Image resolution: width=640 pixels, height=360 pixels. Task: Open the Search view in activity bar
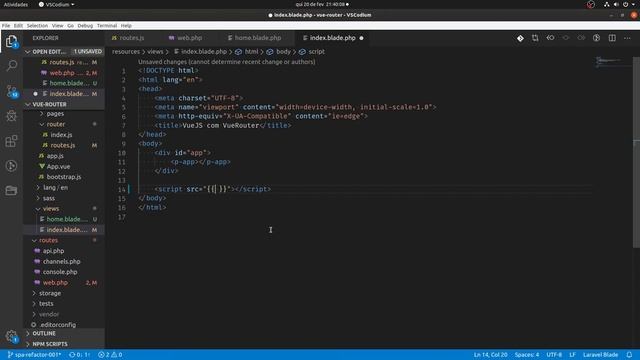[x=11, y=65]
